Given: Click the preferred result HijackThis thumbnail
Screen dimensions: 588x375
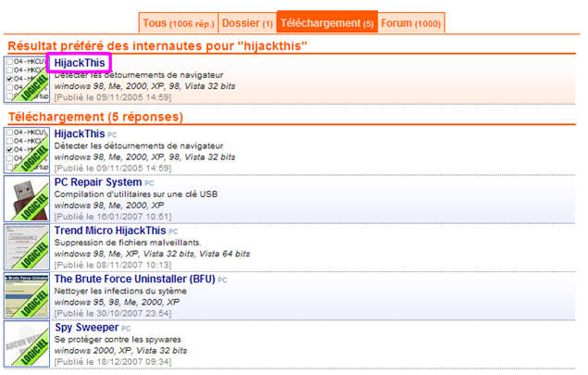Looking at the screenshot, I should coord(27,80).
